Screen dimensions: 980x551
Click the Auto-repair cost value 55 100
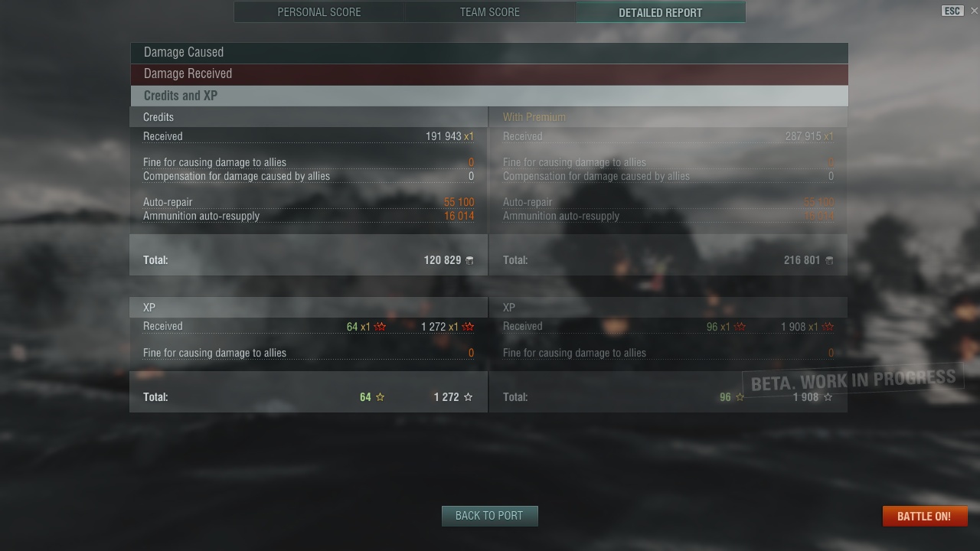pos(459,202)
